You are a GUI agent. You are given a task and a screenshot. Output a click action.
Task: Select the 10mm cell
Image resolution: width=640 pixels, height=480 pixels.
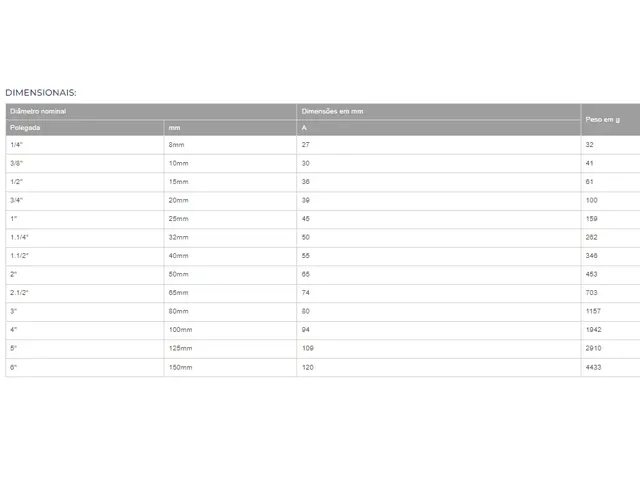(230, 163)
